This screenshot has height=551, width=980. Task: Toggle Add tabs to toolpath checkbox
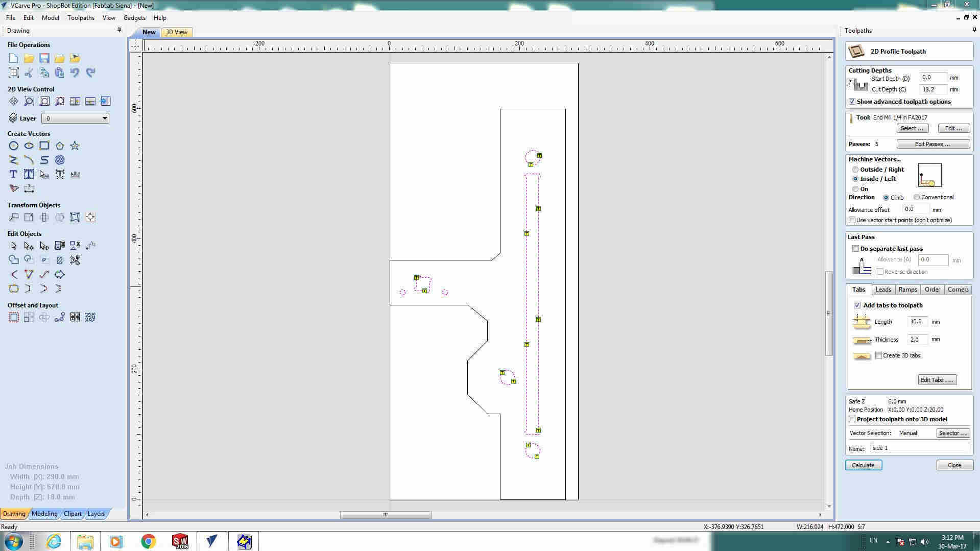(857, 305)
